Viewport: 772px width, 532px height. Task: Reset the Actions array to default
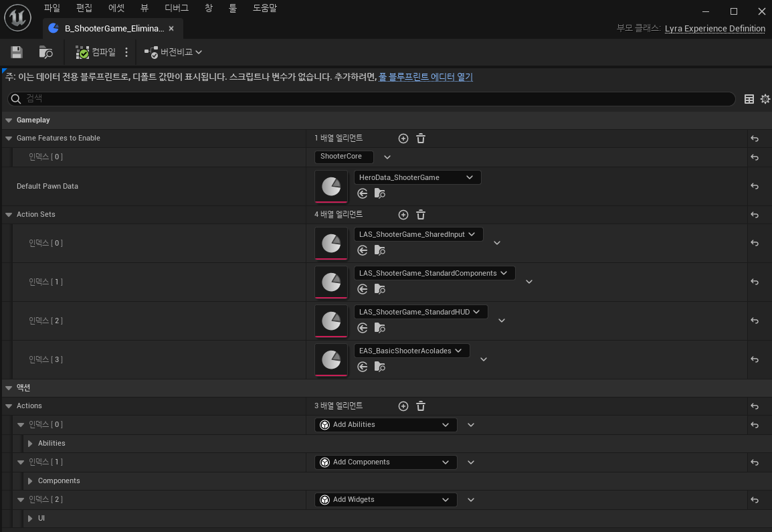click(x=755, y=406)
